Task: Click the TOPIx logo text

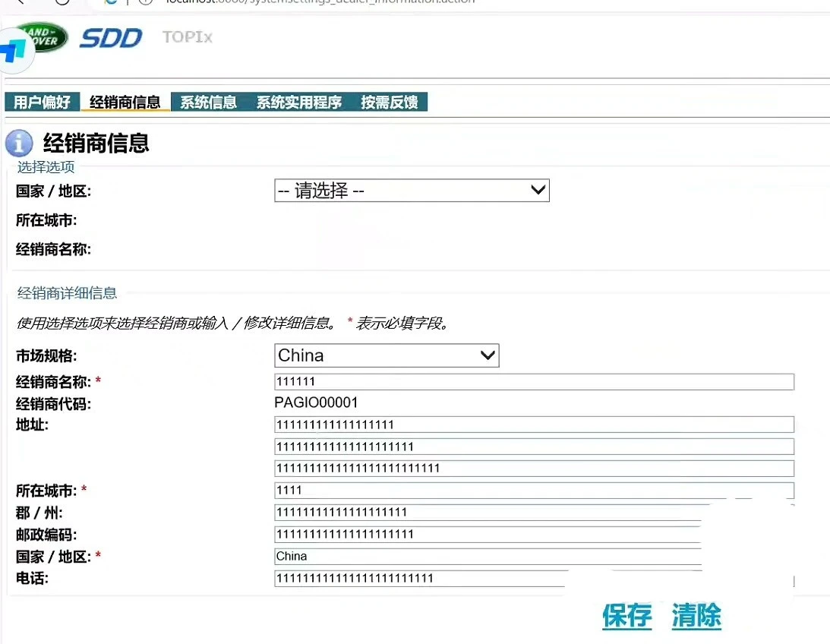Action: coord(186,36)
